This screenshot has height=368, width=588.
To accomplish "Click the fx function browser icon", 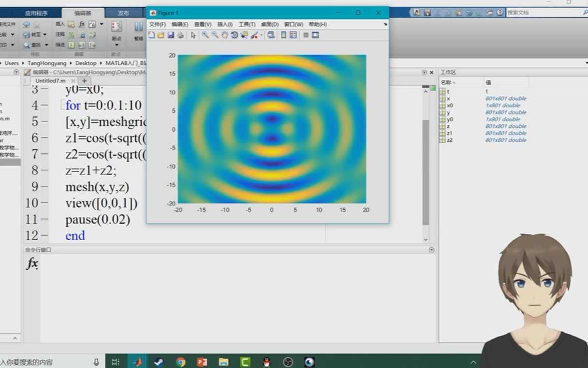I will click(x=32, y=263).
